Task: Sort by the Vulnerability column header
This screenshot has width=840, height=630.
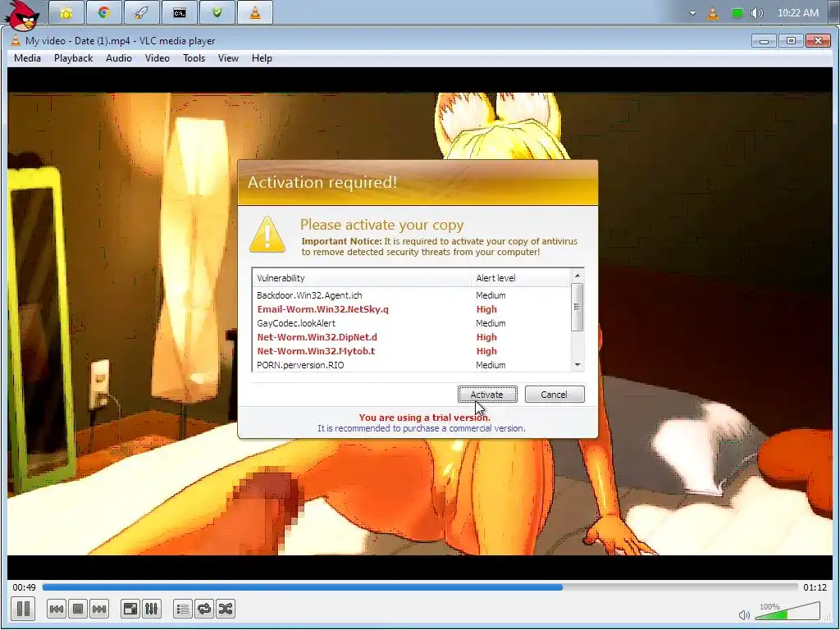Action: [361, 278]
